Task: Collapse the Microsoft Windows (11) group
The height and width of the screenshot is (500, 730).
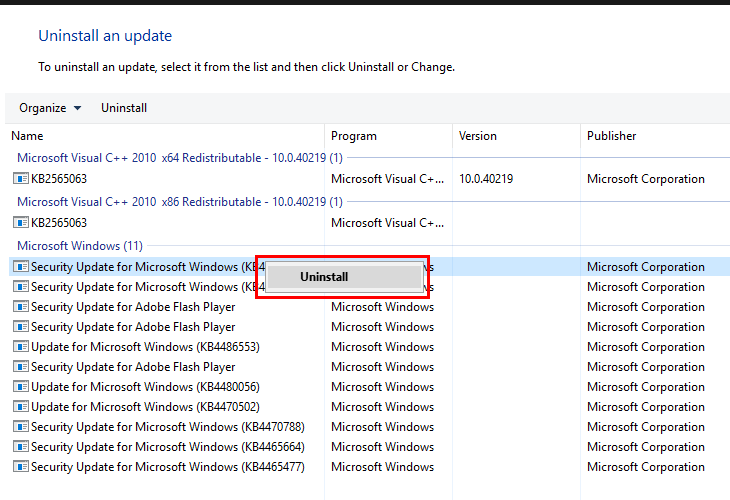Action: [x=80, y=245]
